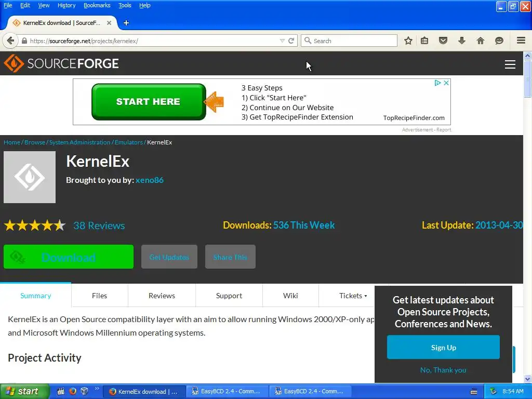The image size is (532, 399).
Task: Open System Administration breadcrumb link
Action: [79, 142]
